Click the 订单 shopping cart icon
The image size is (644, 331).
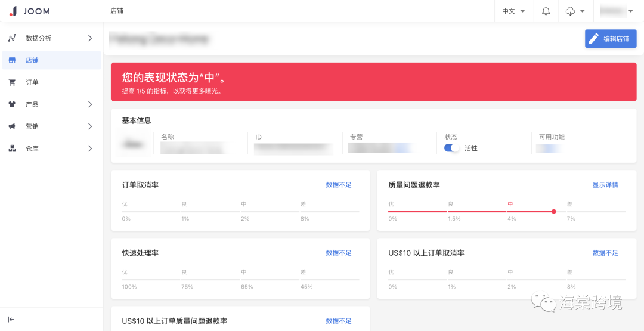coord(12,82)
